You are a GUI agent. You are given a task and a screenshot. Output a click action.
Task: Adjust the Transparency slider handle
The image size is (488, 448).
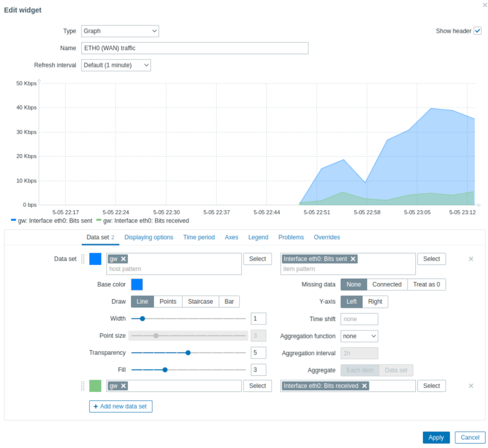click(x=188, y=353)
